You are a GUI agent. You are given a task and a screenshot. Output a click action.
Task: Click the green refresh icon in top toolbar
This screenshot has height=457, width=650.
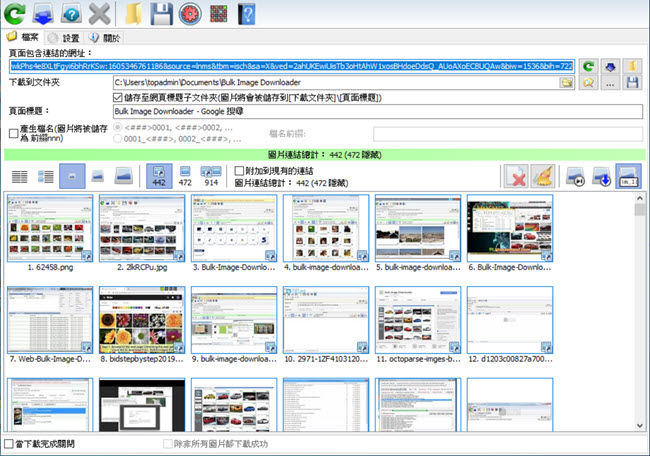tap(15, 14)
